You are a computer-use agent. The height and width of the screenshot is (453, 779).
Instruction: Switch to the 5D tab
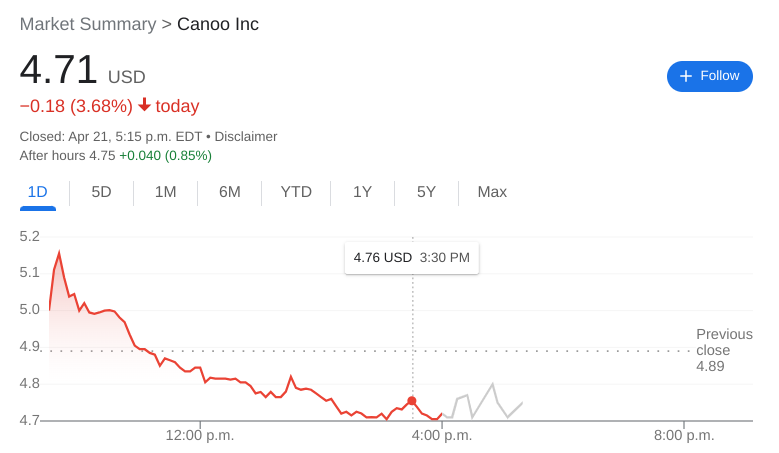click(x=101, y=192)
